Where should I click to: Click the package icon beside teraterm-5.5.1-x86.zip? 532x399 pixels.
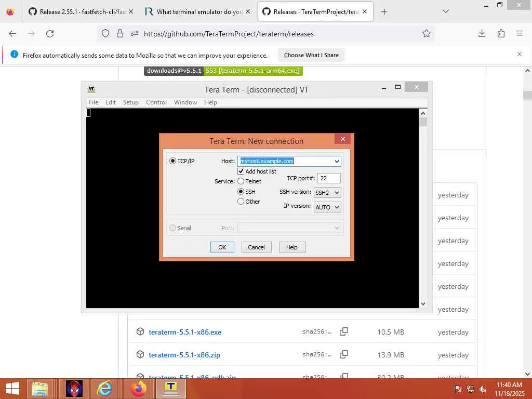[140, 354]
